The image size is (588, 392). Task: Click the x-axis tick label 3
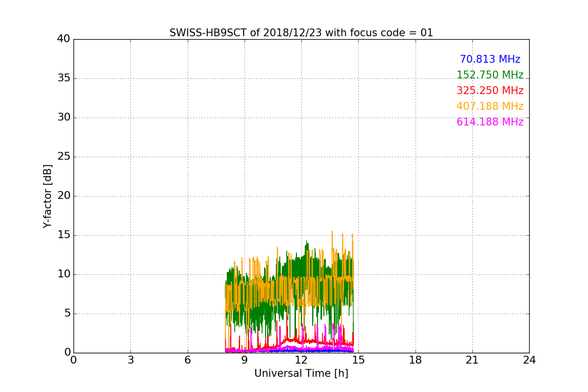click(x=130, y=360)
